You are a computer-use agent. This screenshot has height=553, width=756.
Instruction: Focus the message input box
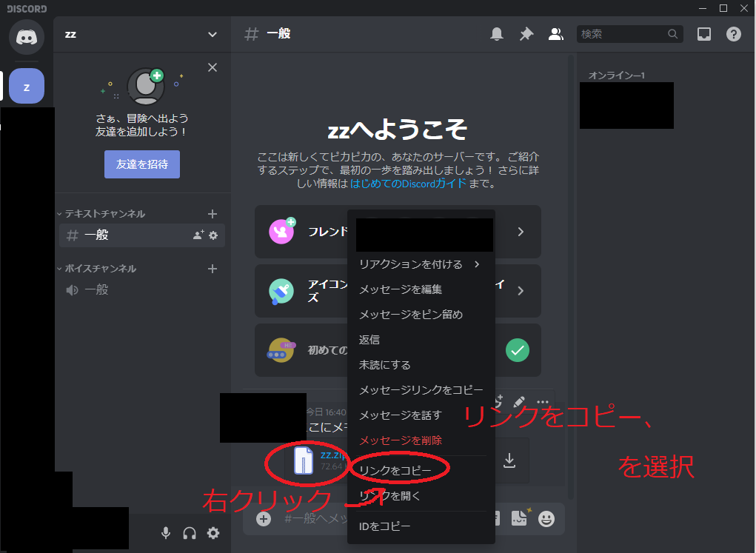316,519
